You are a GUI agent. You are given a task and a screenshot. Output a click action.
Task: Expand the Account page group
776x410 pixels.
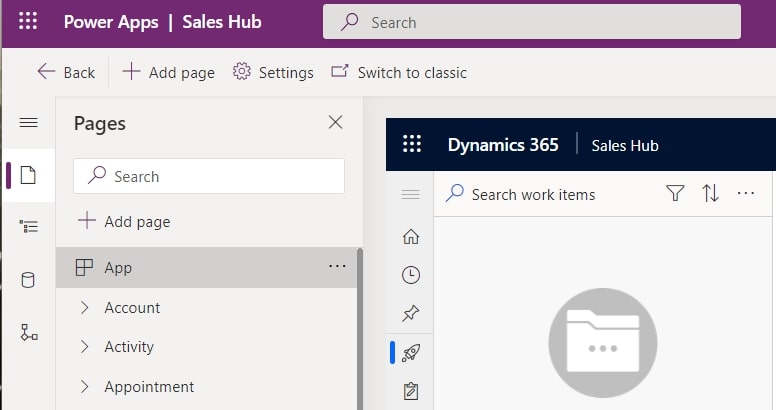[85, 308]
